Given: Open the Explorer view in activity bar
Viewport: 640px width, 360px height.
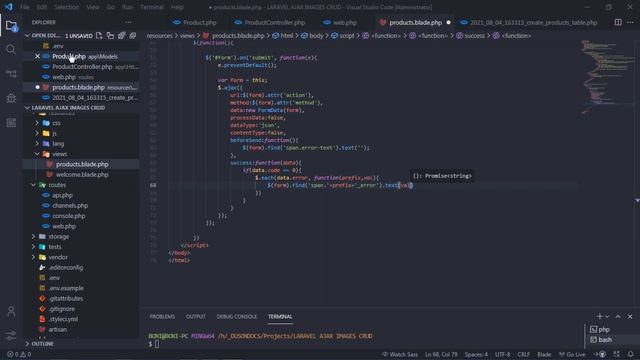Looking at the screenshot, I should click(11, 26).
